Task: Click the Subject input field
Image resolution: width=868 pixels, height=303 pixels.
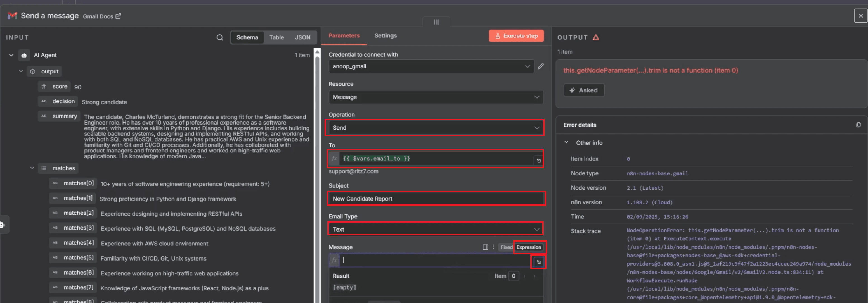Action: click(x=436, y=199)
